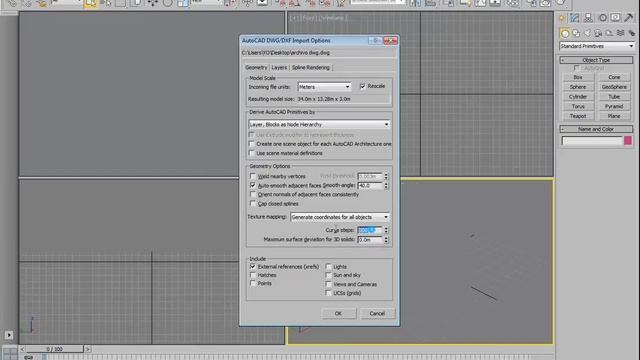Image resolution: width=640 pixels, height=360 pixels.
Task: Enable Cap closed splines
Action: (x=253, y=203)
